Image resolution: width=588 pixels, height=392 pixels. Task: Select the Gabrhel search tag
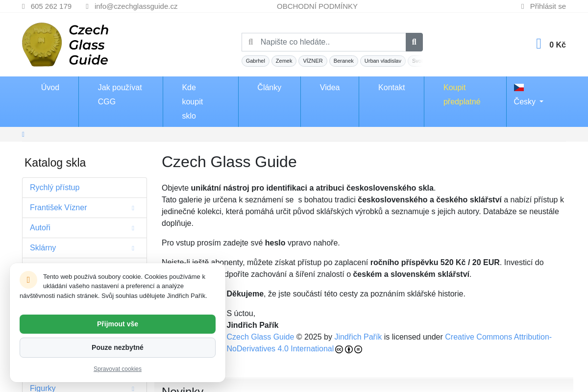pos(255,61)
